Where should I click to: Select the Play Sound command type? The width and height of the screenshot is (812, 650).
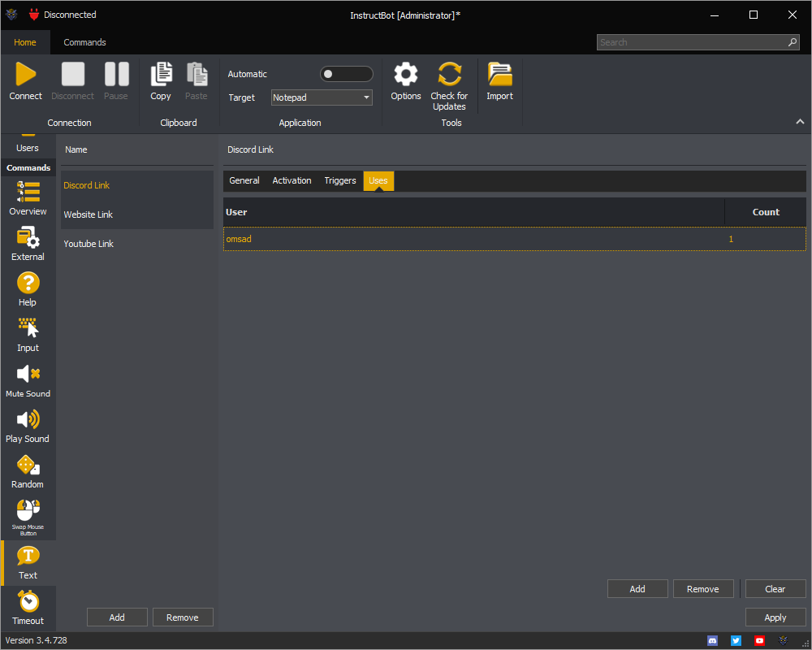[x=28, y=424]
